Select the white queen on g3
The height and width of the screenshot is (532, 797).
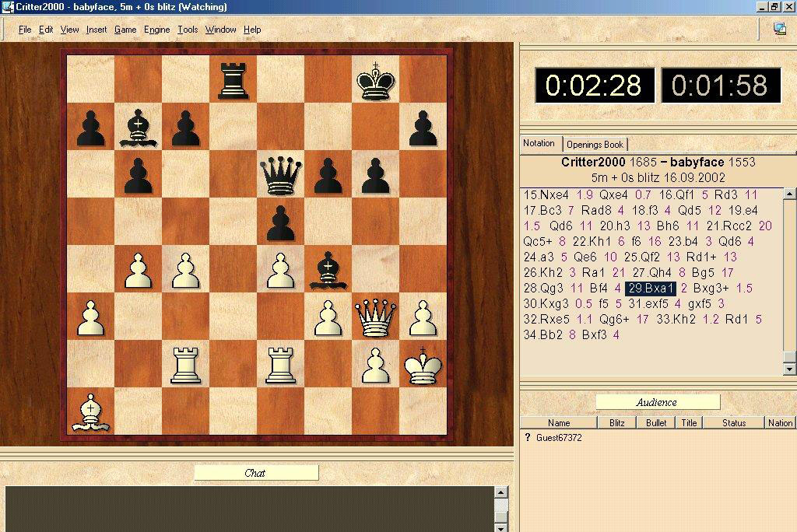pos(374,317)
